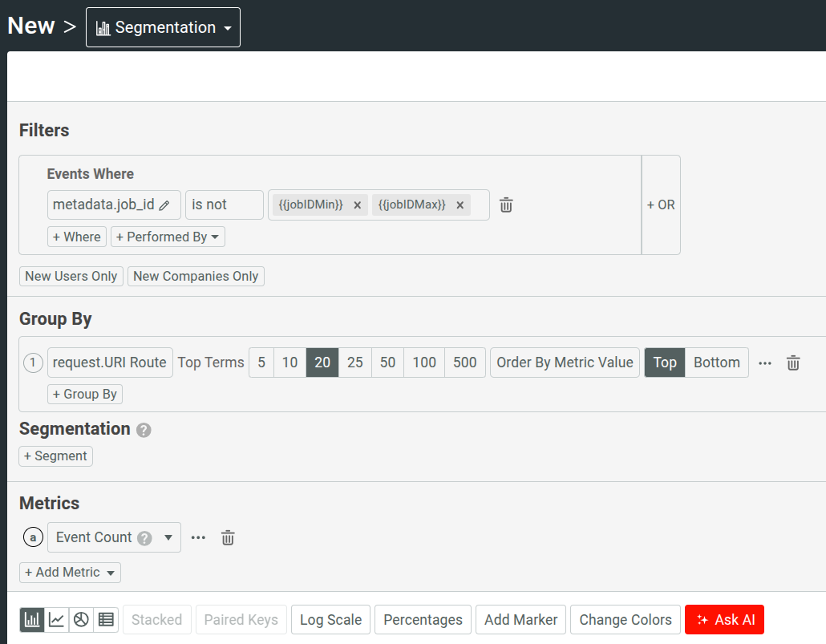
Task: Open the Segmentation chart type dropdown
Action: point(163,26)
